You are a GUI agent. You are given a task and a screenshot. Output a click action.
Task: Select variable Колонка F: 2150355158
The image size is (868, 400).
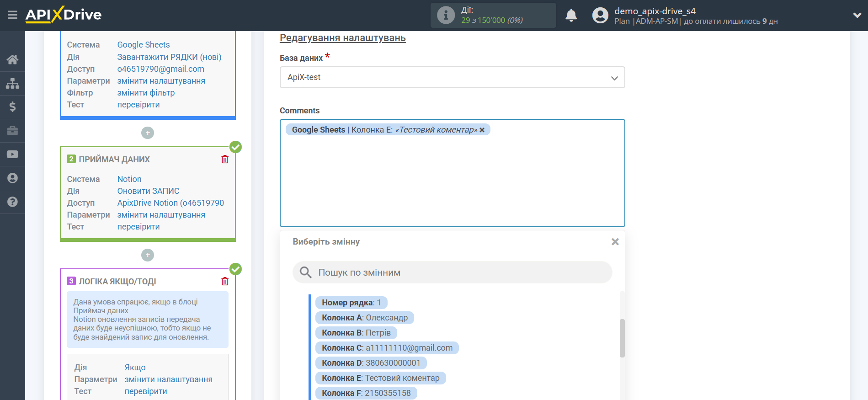[366, 393]
